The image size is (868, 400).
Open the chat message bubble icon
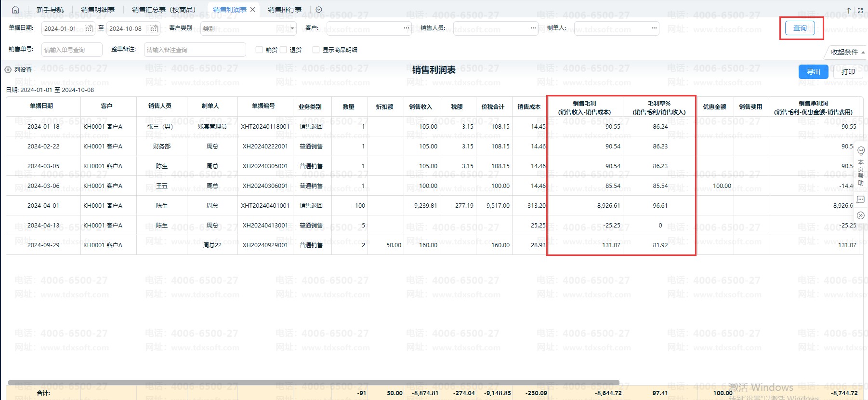(x=861, y=200)
